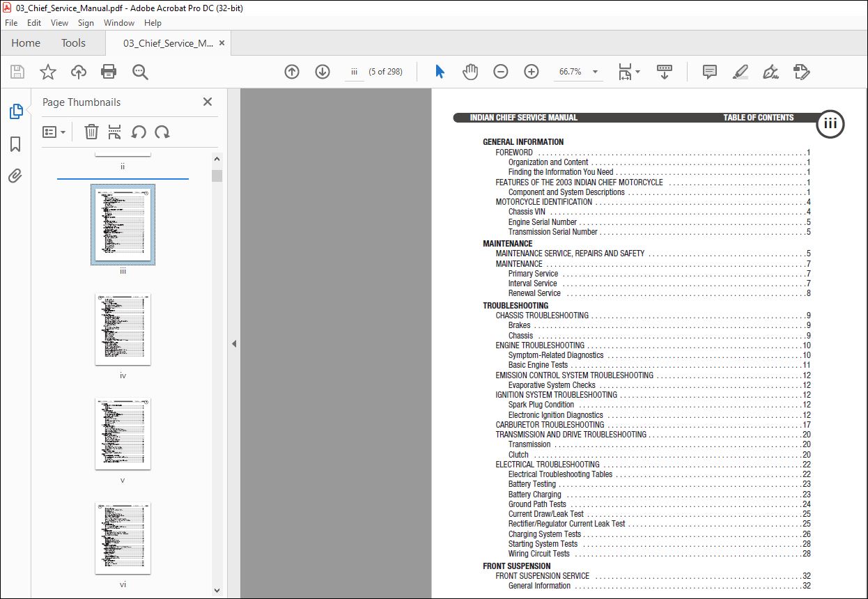
Task: Select page vi thumbnail
Action: click(x=123, y=538)
